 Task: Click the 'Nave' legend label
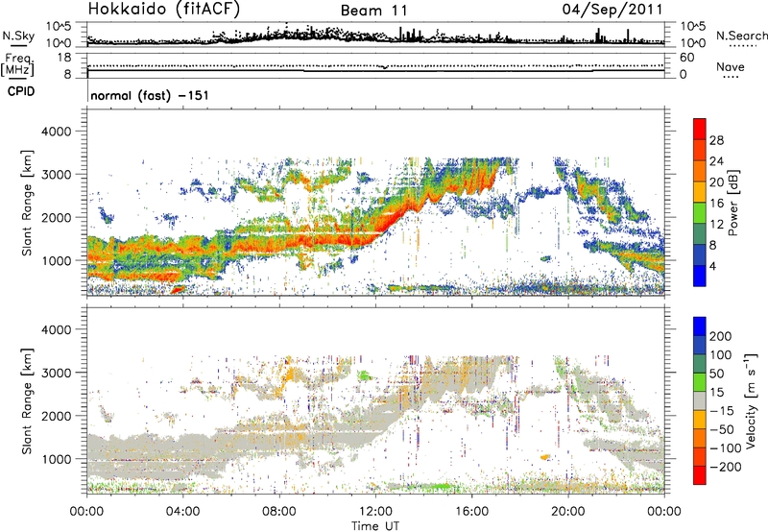click(731, 66)
